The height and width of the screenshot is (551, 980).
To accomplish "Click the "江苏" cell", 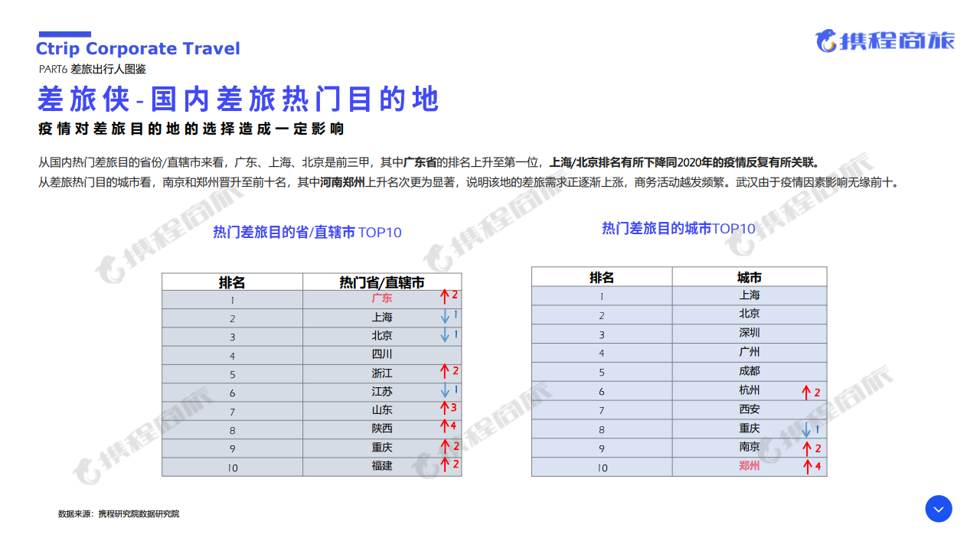I will 382,391.
